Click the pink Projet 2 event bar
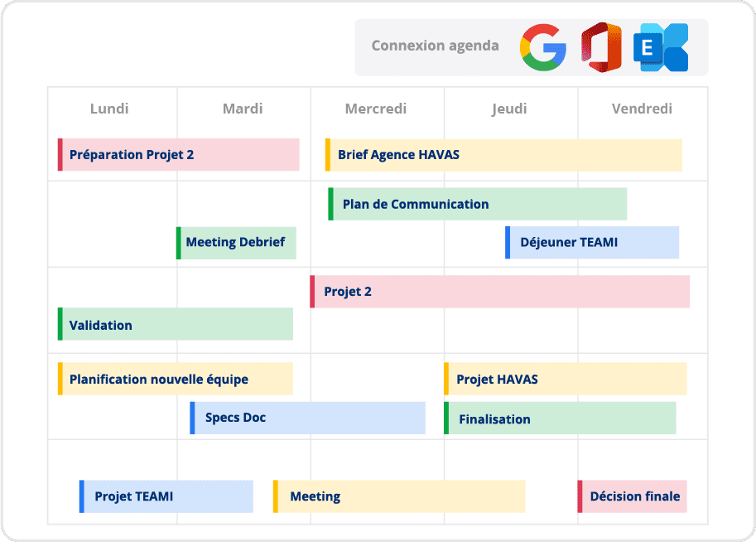 pos(500,292)
